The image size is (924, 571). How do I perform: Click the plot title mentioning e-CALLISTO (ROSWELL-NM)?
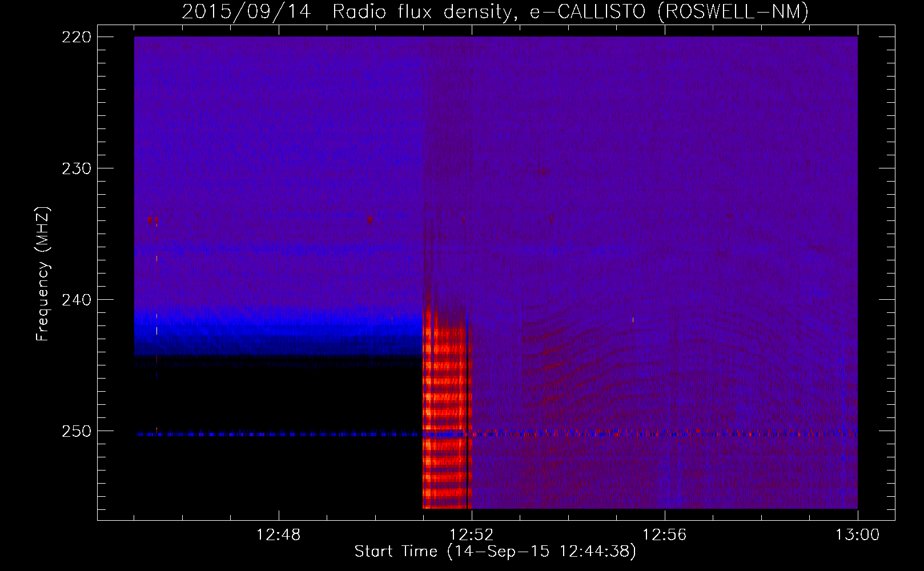tap(495, 11)
